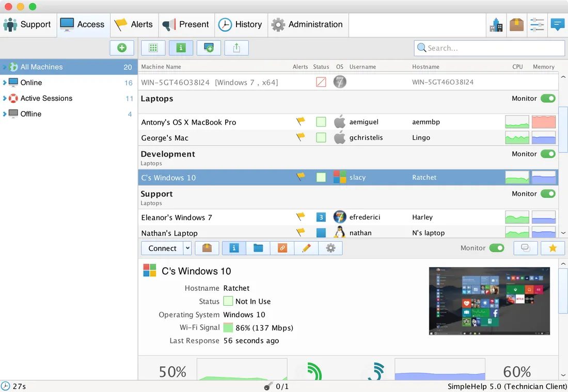Screen dimensions: 568x392
Task: Open the toolbox icon above machine details
Action: click(207, 248)
